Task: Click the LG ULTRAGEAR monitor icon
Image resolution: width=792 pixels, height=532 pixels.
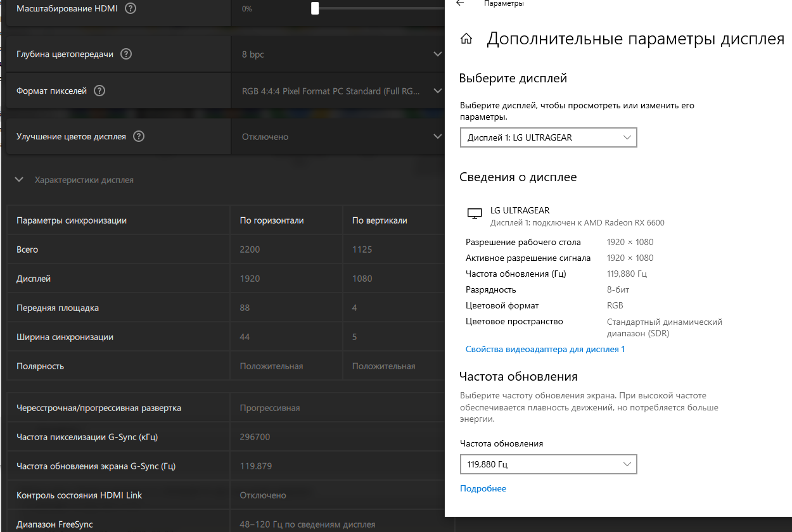Action: 474,214
